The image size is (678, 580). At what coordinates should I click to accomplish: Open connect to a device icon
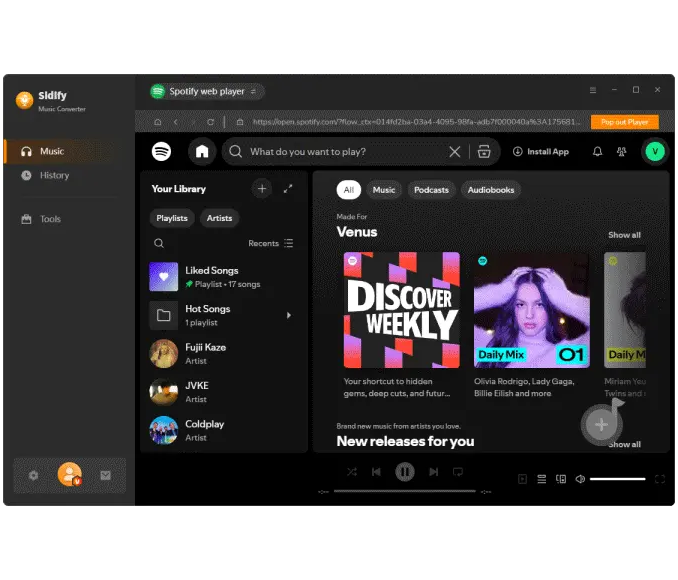561,479
